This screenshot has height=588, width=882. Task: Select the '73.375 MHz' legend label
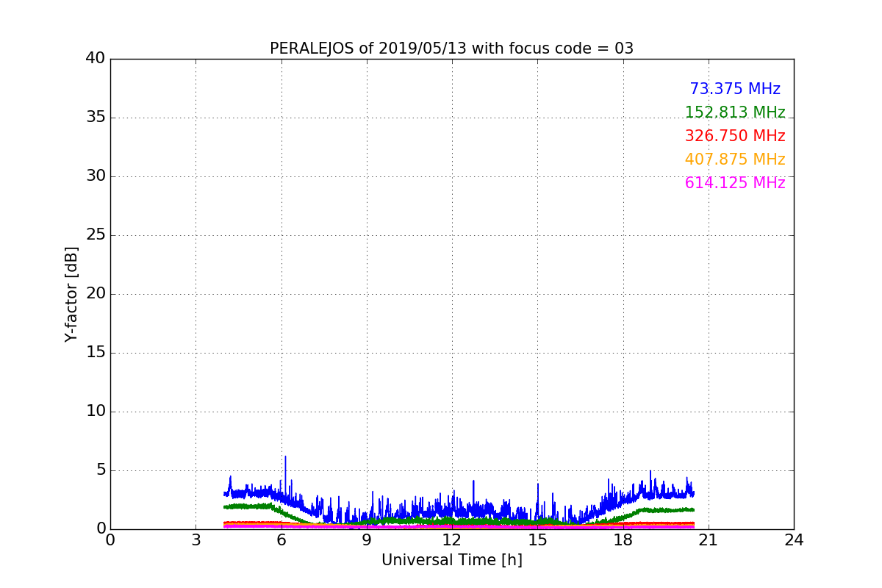pos(735,89)
